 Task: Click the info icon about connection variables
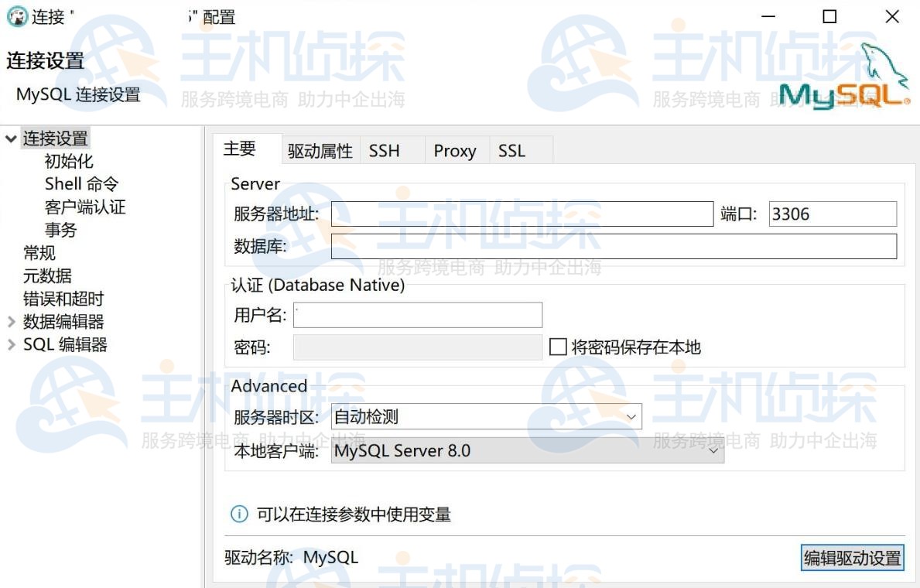[x=239, y=514]
